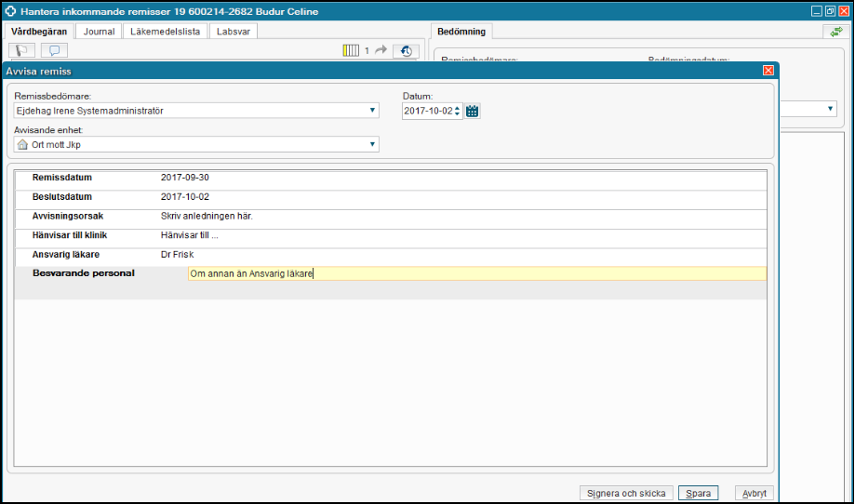
Task: Click the Spara button
Action: click(x=698, y=493)
